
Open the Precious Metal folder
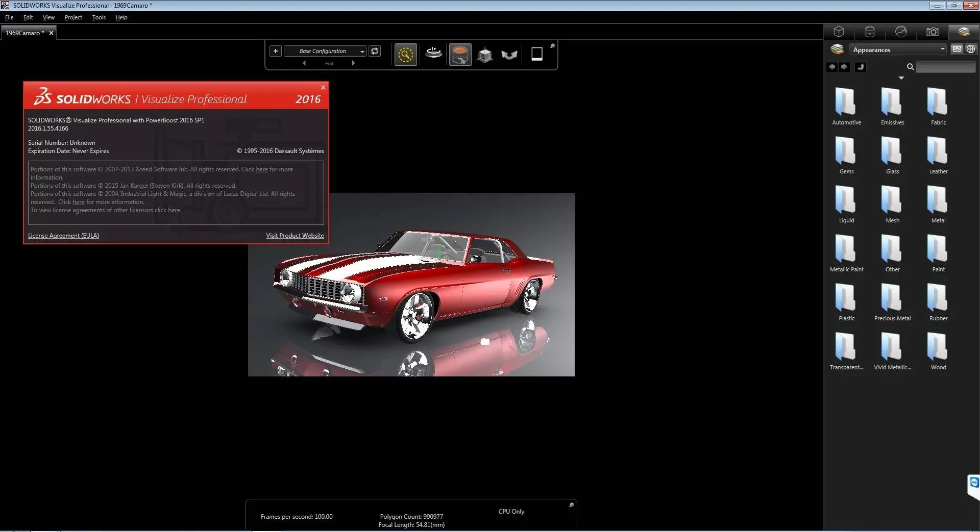point(892,302)
